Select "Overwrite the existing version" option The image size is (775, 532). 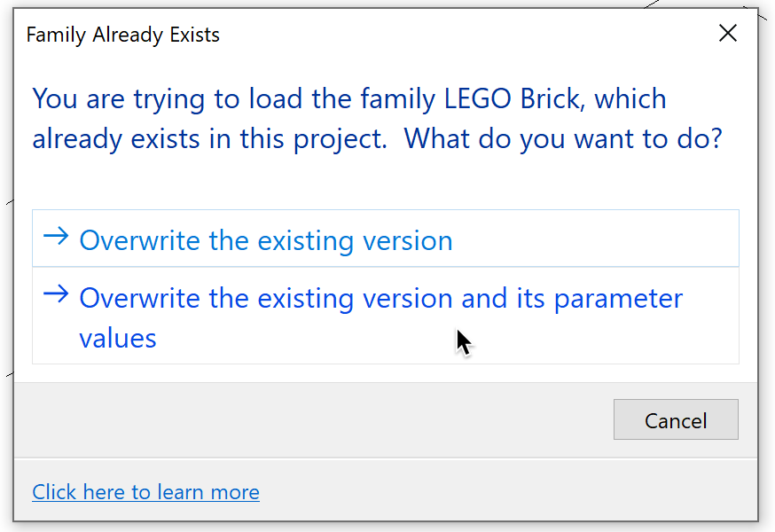click(x=266, y=240)
